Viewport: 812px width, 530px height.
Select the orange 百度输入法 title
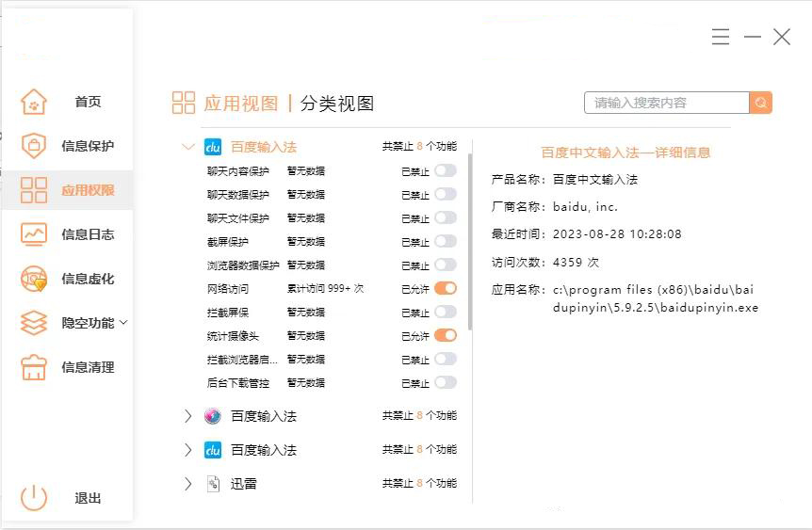point(264,147)
